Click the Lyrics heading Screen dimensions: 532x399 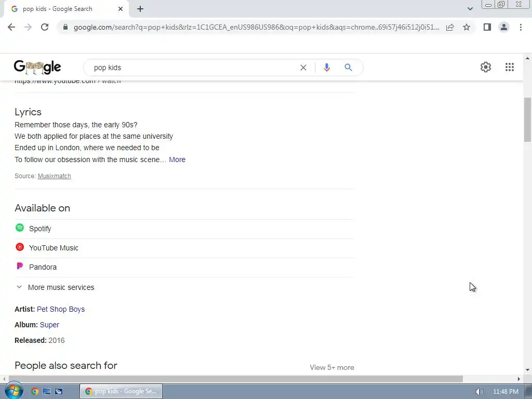[x=28, y=112]
